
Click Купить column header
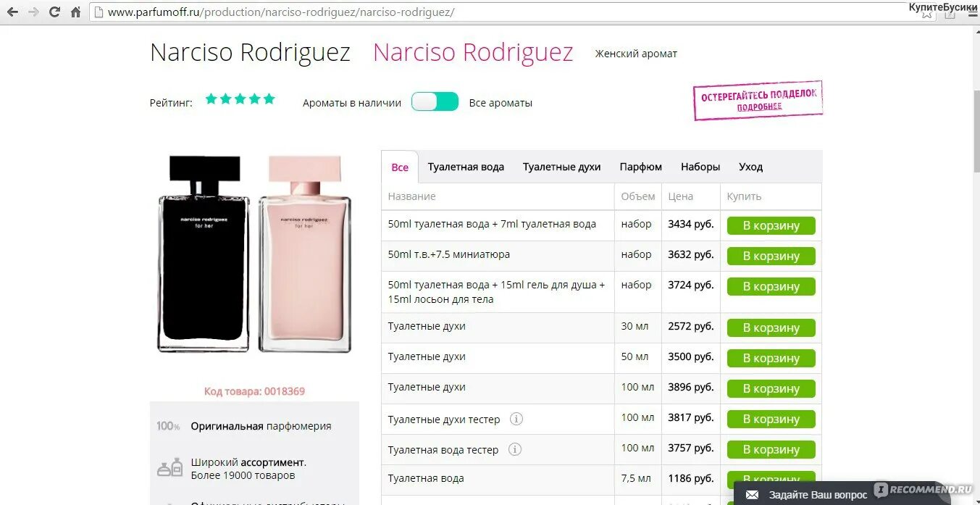pyautogui.click(x=744, y=196)
